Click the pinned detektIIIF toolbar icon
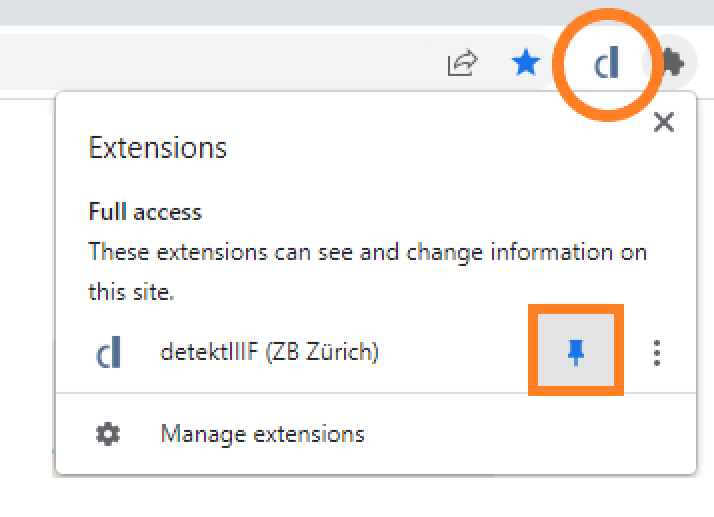 [607, 63]
